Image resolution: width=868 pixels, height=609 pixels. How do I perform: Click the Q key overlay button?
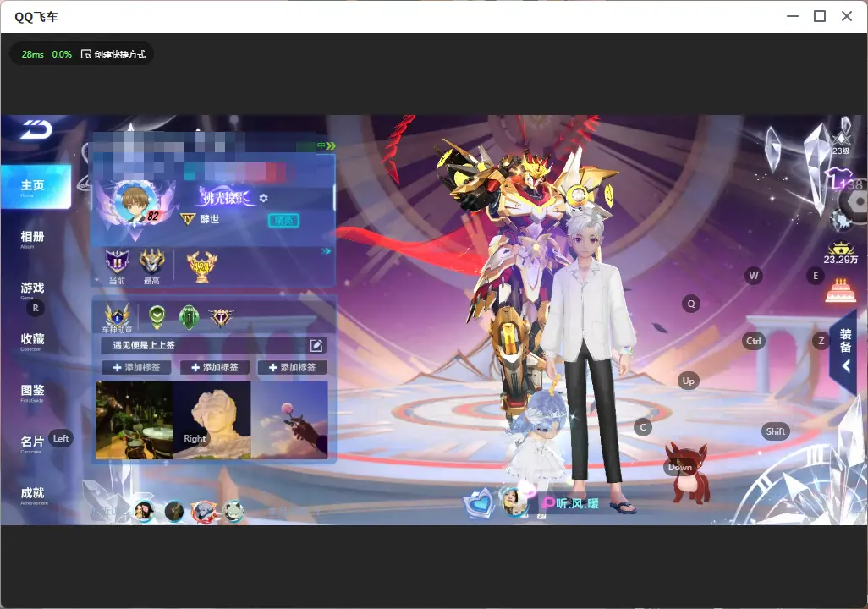pyautogui.click(x=691, y=304)
